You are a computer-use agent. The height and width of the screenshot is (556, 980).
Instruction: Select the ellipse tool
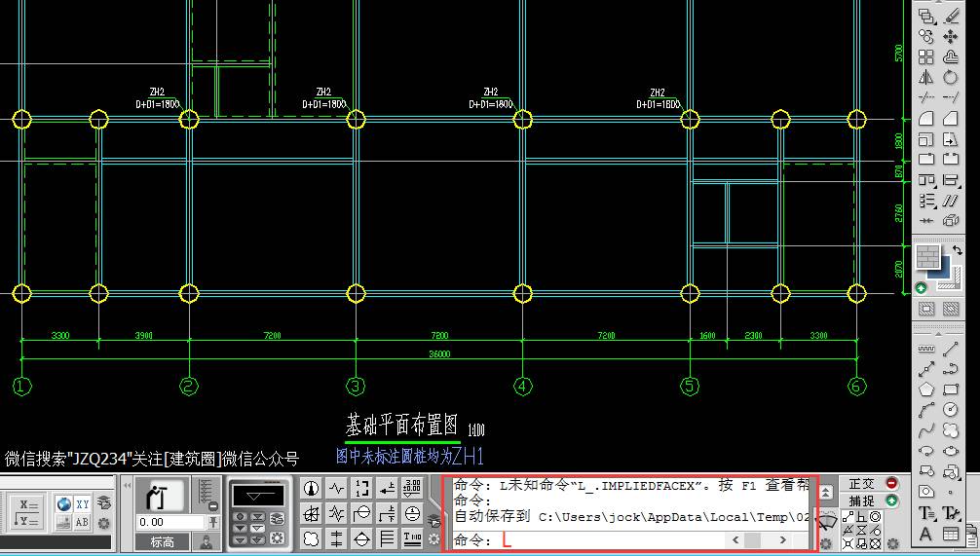951,451
